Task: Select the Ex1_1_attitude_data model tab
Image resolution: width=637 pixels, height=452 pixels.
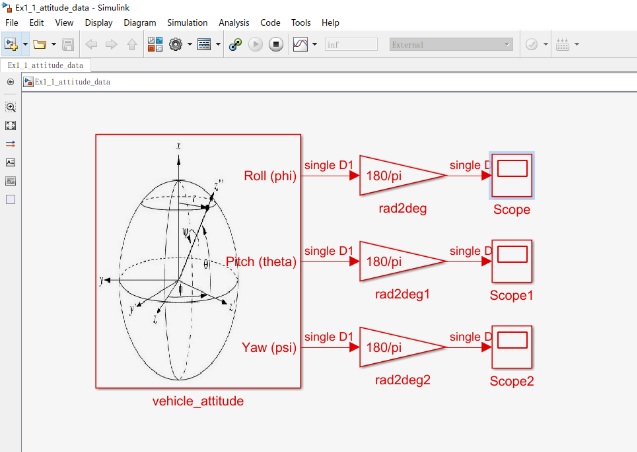Action: (x=46, y=65)
